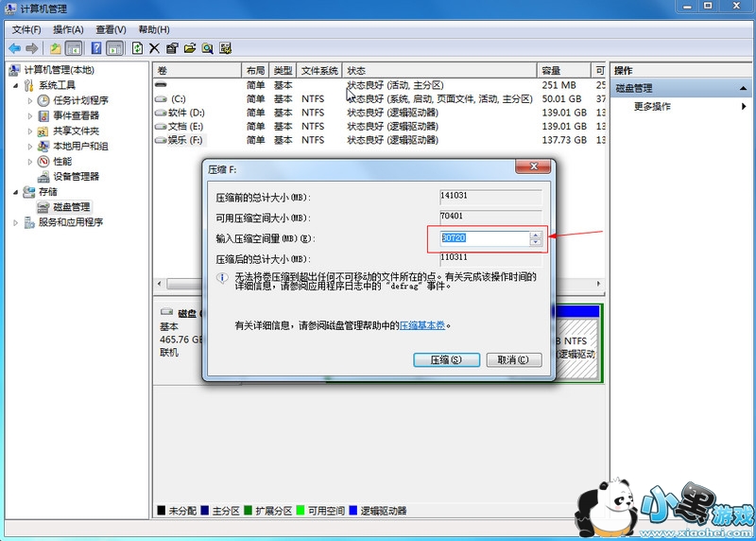Collapse the 系统工具 tree node
The image size is (756, 541).
(x=15, y=86)
